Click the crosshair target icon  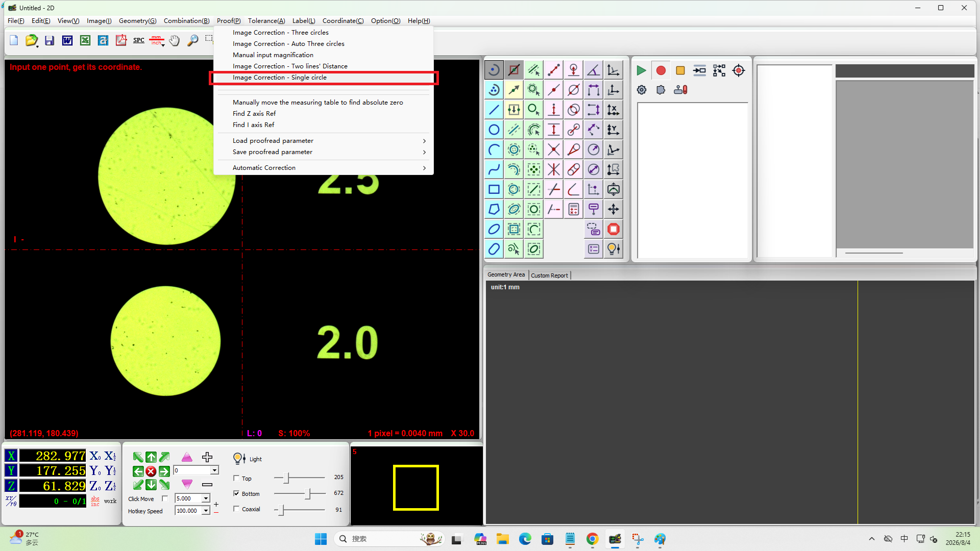tap(739, 70)
